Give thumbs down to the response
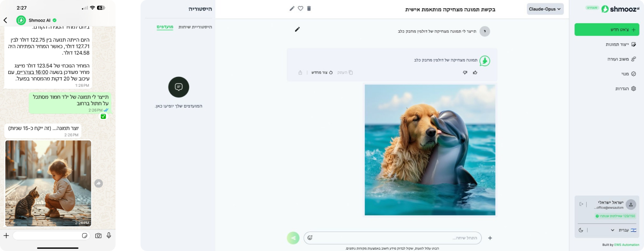 click(x=465, y=73)
